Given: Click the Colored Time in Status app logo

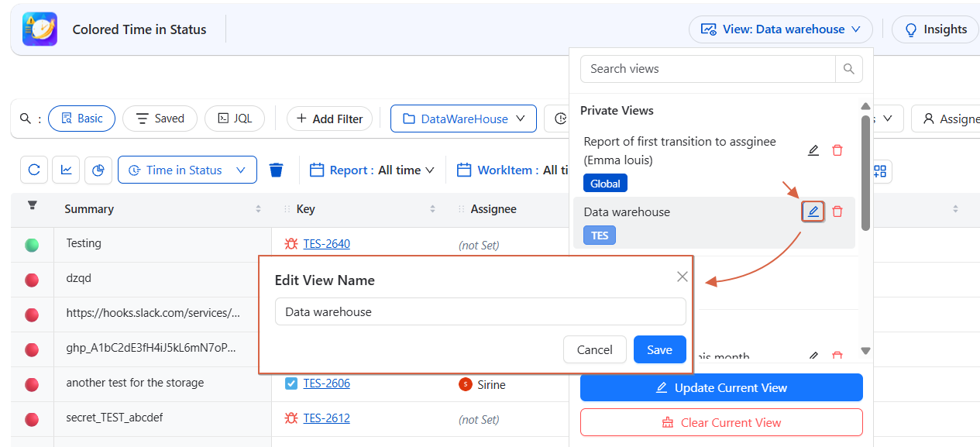Looking at the screenshot, I should point(40,29).
